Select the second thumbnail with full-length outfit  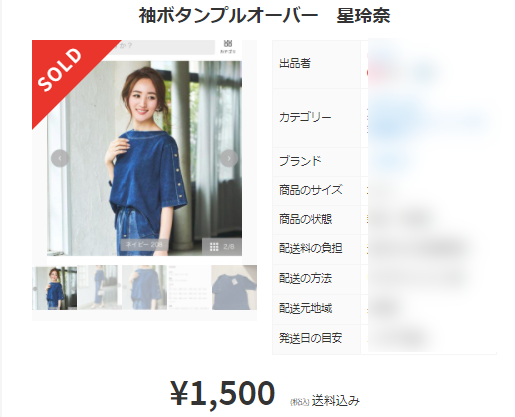point(100,287)
